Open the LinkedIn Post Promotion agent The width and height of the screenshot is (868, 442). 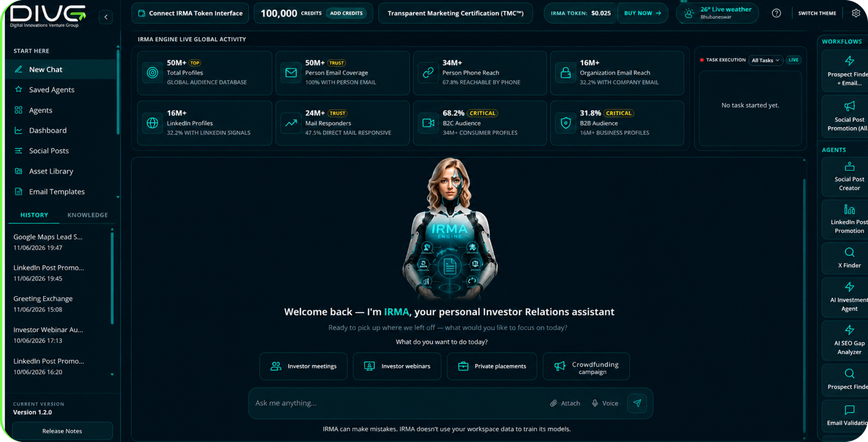pyautogui.click(x=845, y=219)
